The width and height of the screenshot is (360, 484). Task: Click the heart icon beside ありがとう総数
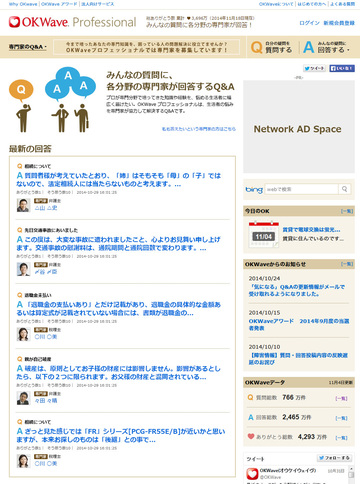click(251, 436)
